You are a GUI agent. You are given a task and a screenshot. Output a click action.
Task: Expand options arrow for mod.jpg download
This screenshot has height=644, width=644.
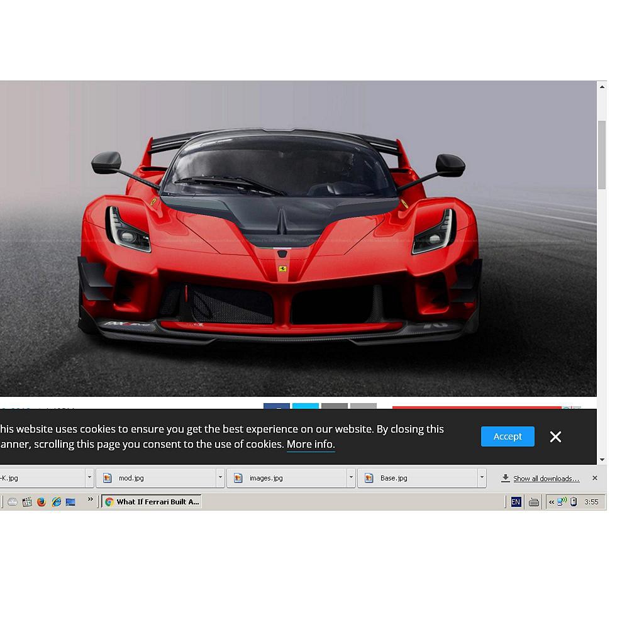coord(220,478)
